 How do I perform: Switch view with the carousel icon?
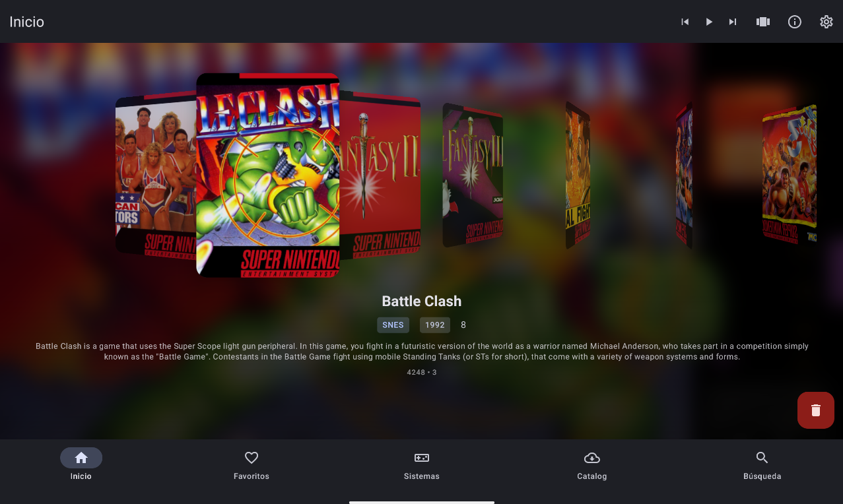763,22
